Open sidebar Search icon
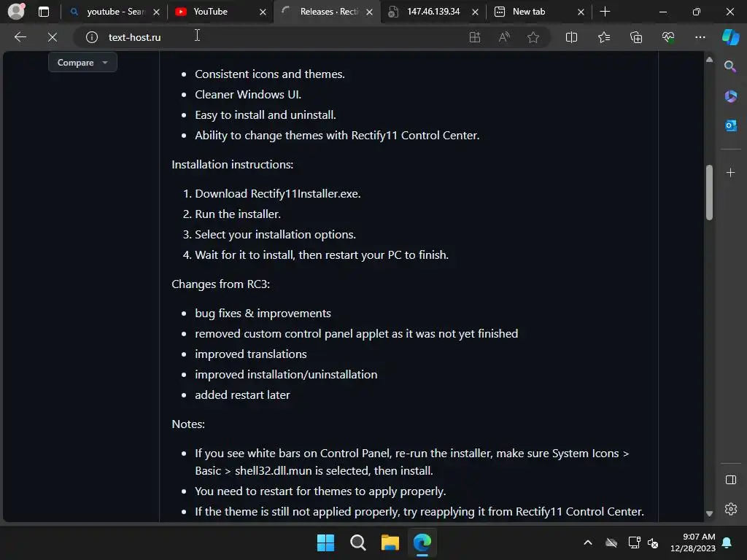Viewport: 747px width, 560px height. (x=730, y=66)
